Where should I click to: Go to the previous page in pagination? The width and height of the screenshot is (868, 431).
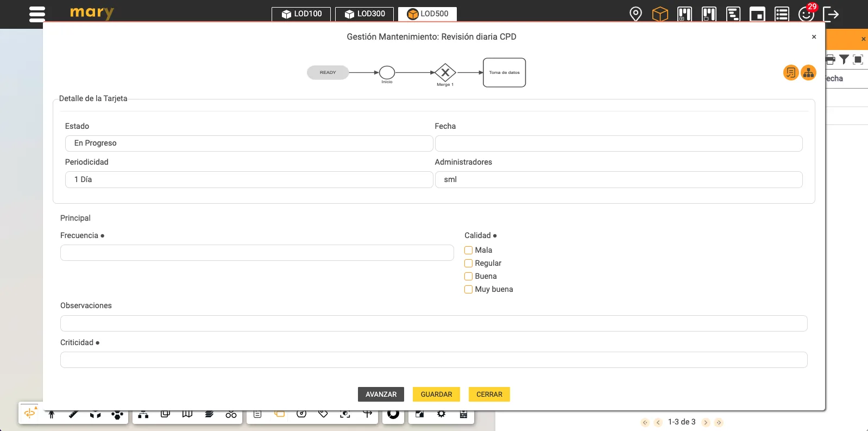tap(658, 422)
